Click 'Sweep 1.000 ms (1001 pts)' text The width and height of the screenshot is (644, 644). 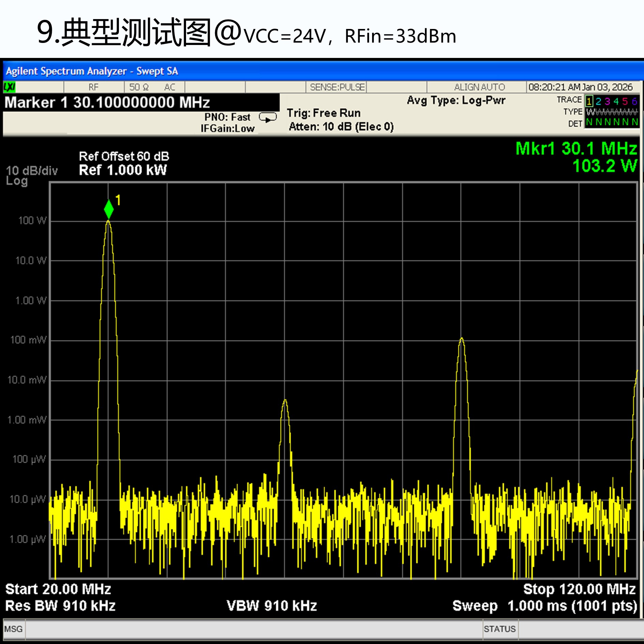(545, 606)
